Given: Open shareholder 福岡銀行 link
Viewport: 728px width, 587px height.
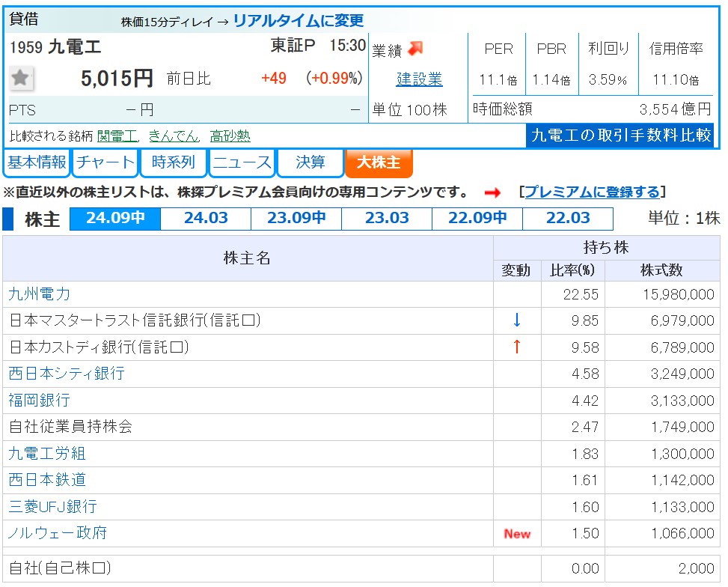Looking at the screenshot, I should pyautogui.click(x=40, y=400).
